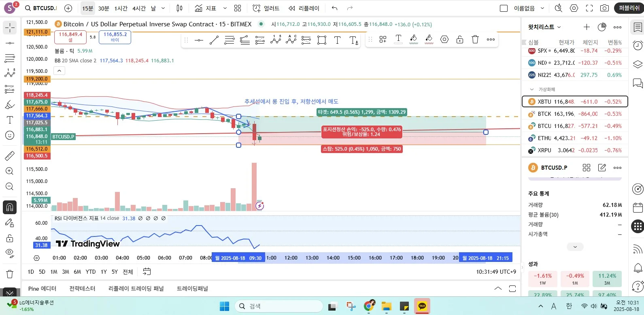The width and height of the screenshot is (644, 315).
Task: Click the zoom out magnifier tool
Action: tap(10, 186)
